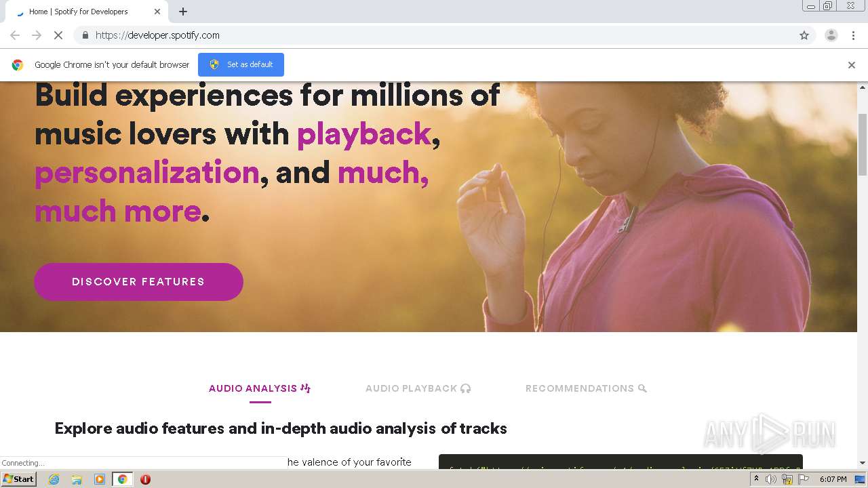Click the scrollbar up arrow
This screenshot has width=868, height=488.
point(863,87)
